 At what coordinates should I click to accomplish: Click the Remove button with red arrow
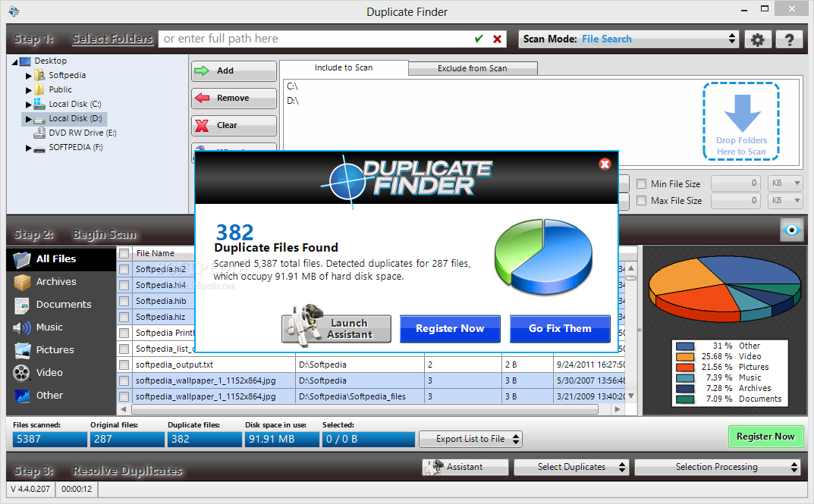coord(234,99)
